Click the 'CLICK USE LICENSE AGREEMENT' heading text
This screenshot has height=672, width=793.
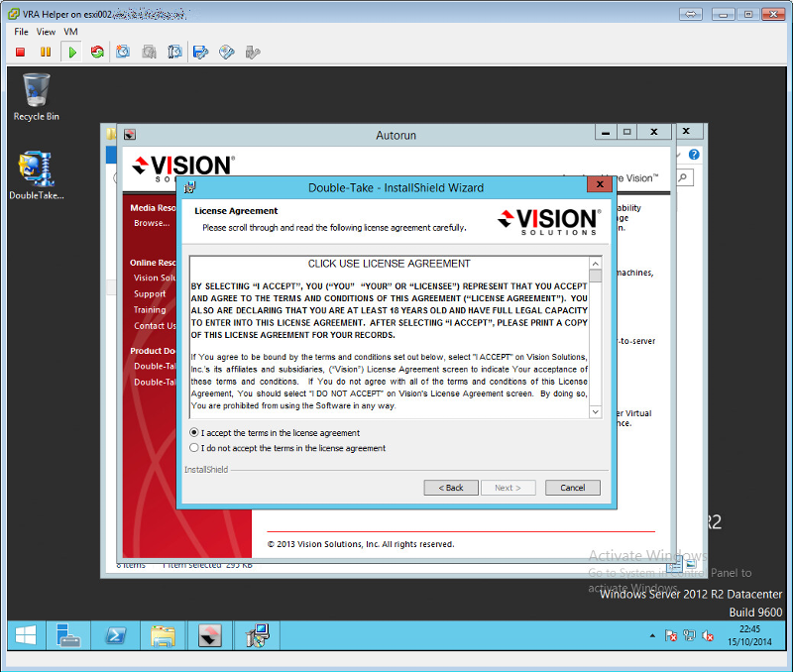coord(389,264)
